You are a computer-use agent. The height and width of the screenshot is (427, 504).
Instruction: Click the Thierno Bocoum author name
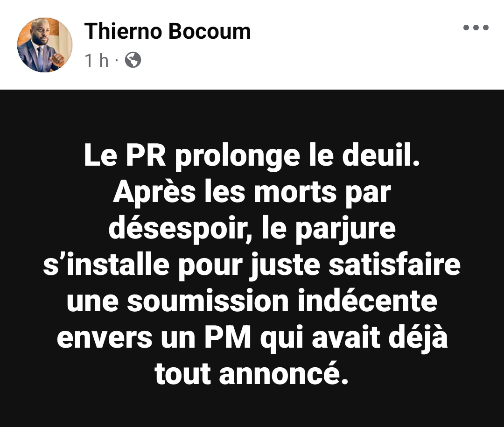point(168,32)
